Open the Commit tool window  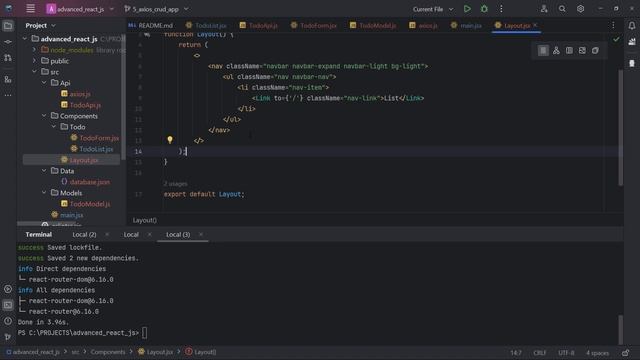[x=8, y=42]
